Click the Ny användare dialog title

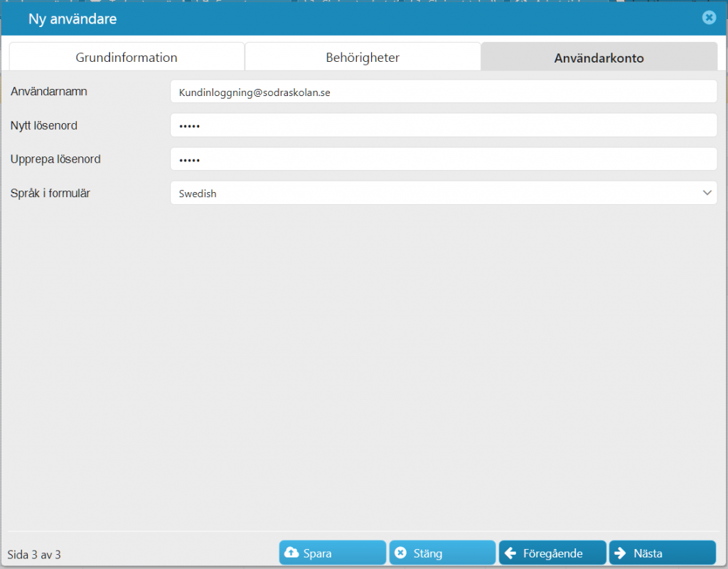click(73, 19)
